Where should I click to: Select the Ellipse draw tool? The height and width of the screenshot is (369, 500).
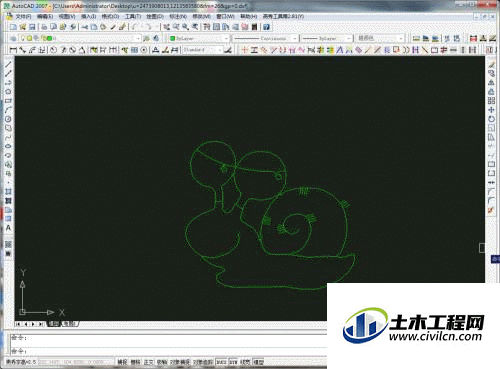(8, 146)
